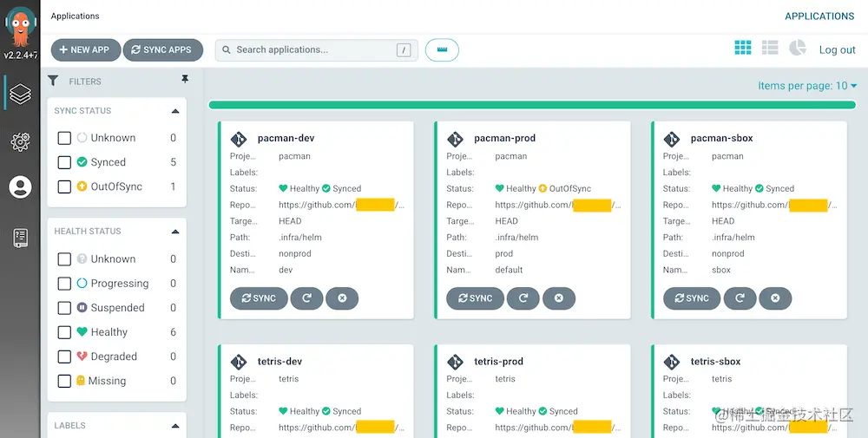Check the Progressing filter checkbox
The height and width of the screenshot is (438, 868).
(x=64, y=283)
